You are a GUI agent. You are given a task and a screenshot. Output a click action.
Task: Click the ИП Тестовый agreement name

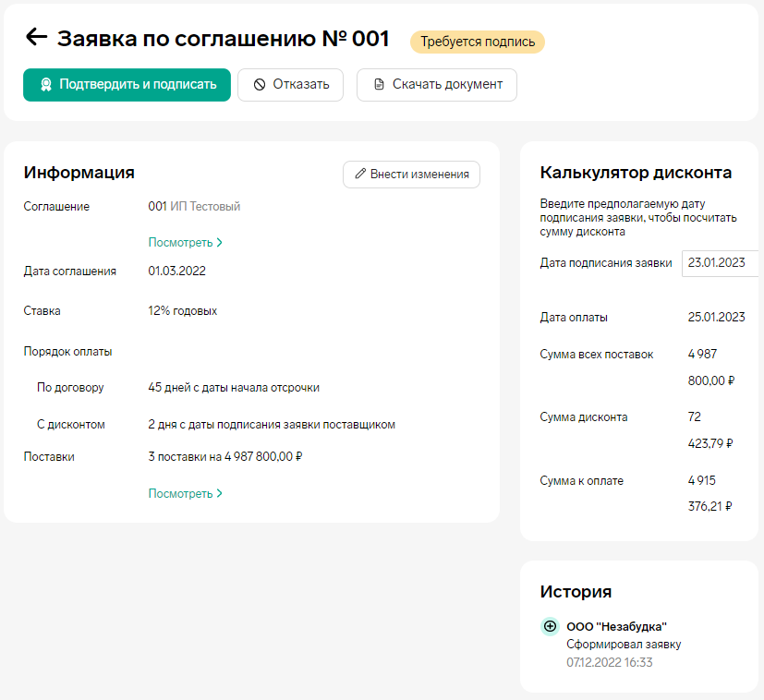pyautogui.click(x=205, y=207)
